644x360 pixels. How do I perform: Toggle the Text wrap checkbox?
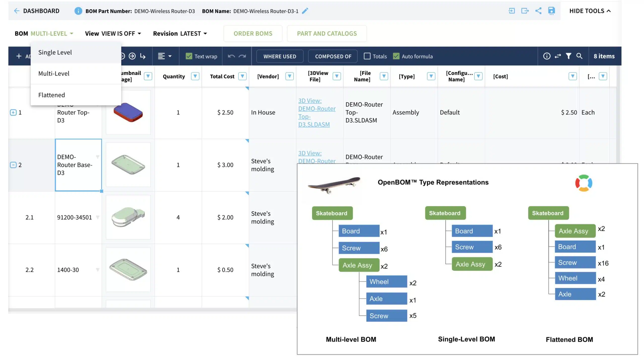pos(189,56)
